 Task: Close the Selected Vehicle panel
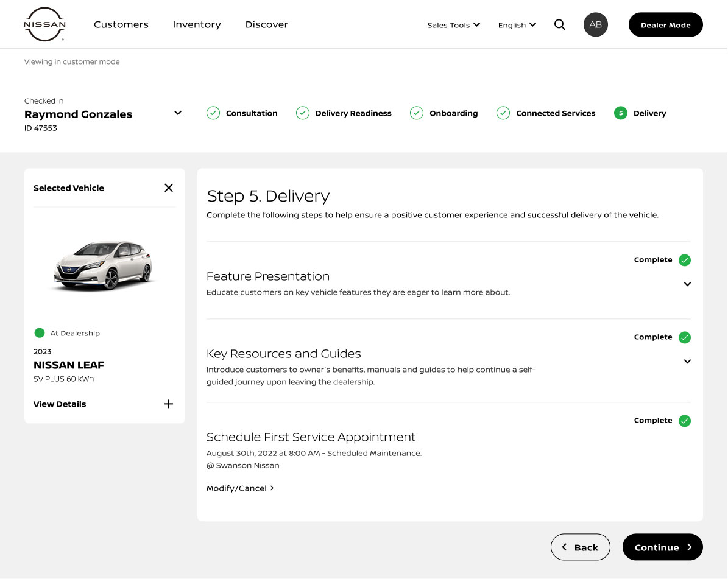(169, 188)
